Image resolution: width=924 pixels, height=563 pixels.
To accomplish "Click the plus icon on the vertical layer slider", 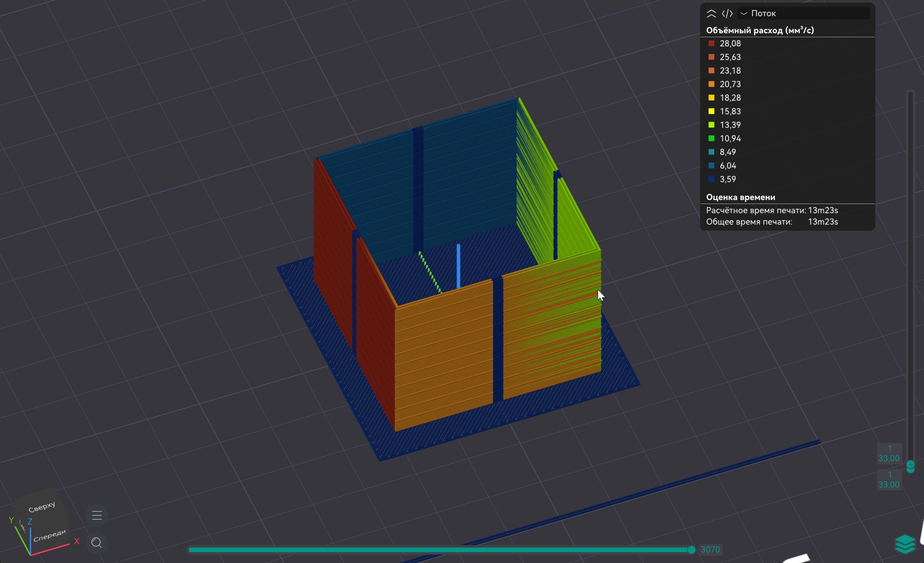I will (910, 465).
